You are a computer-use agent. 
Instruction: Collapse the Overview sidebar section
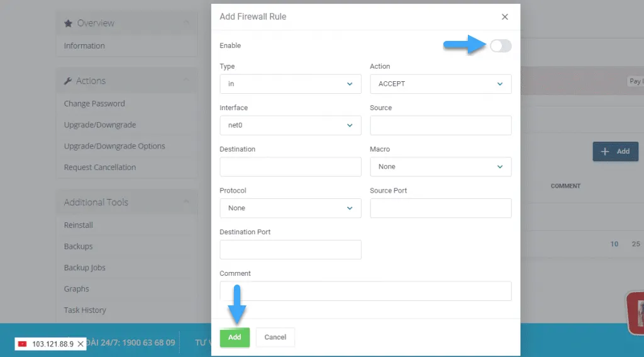click(187, 22)
